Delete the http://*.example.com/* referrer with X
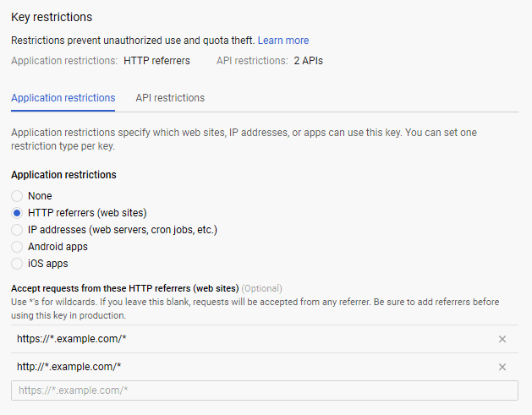The image size is (532, 415). [x=502, y=367]
